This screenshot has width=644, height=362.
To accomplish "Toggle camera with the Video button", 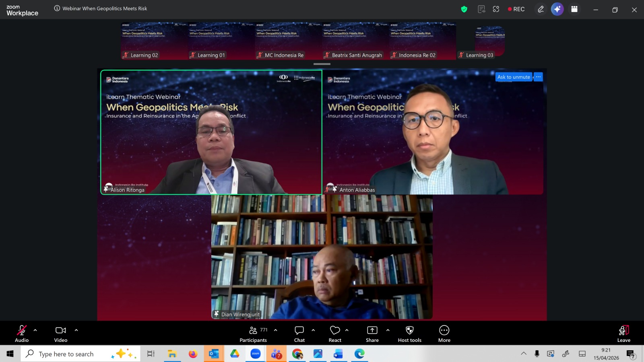I will tap(61, 334).
